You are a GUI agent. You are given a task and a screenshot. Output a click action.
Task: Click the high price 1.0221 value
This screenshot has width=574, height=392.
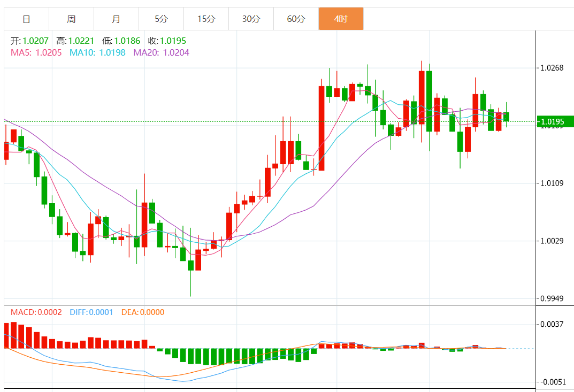pos(81,41)
